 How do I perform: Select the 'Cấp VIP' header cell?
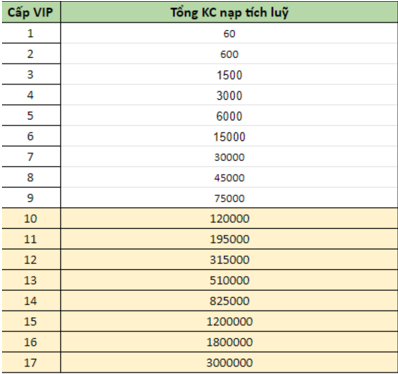pos(31,13)
